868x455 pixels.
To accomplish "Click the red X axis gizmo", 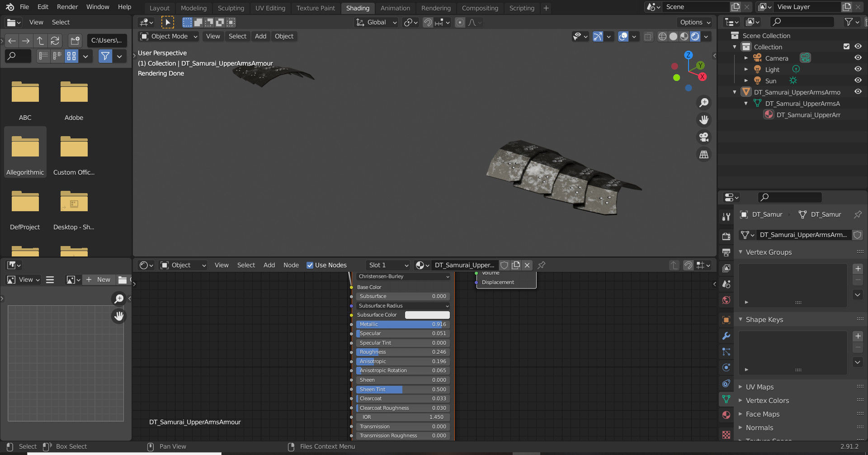I will pyautogui.click(x=702, y=77).
